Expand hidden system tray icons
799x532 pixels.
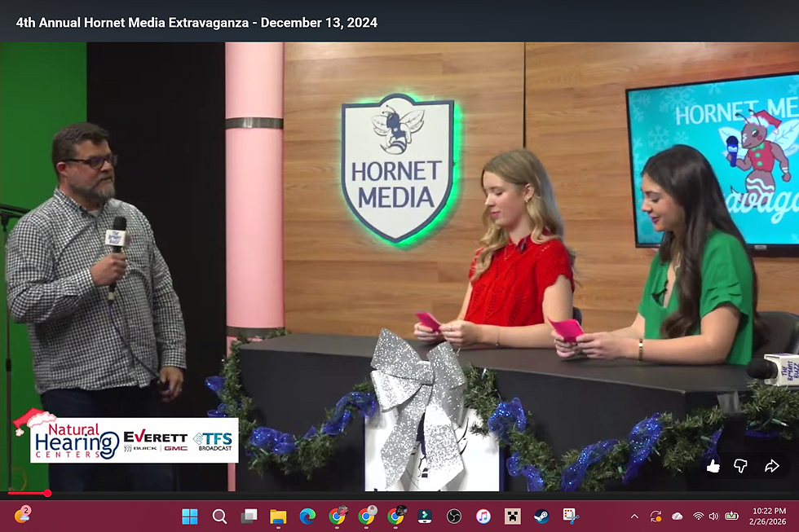click(x=634, y=517)
